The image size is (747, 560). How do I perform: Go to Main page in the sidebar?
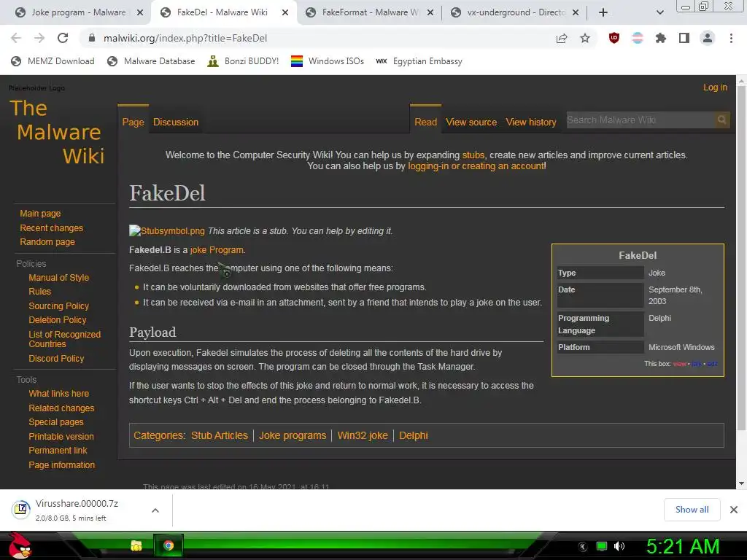tap(40, 214)
